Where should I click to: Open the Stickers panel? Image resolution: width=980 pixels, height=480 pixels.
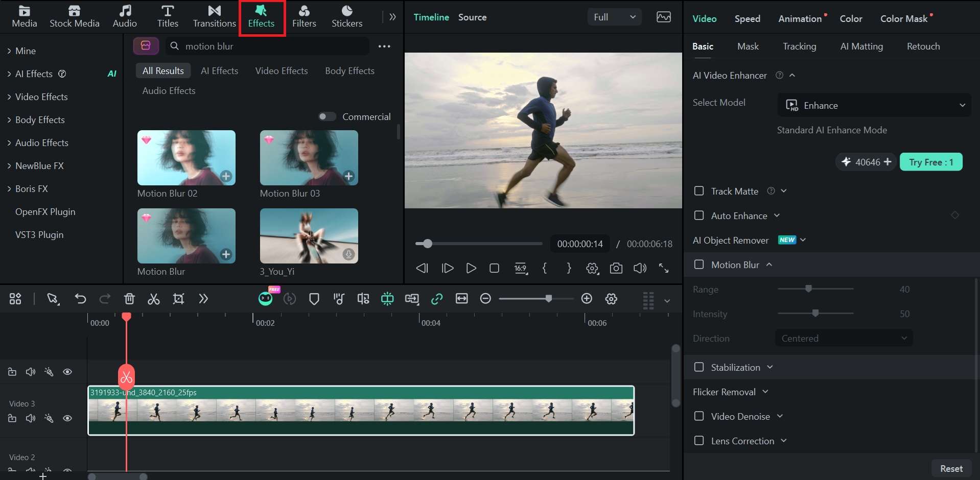347,17
